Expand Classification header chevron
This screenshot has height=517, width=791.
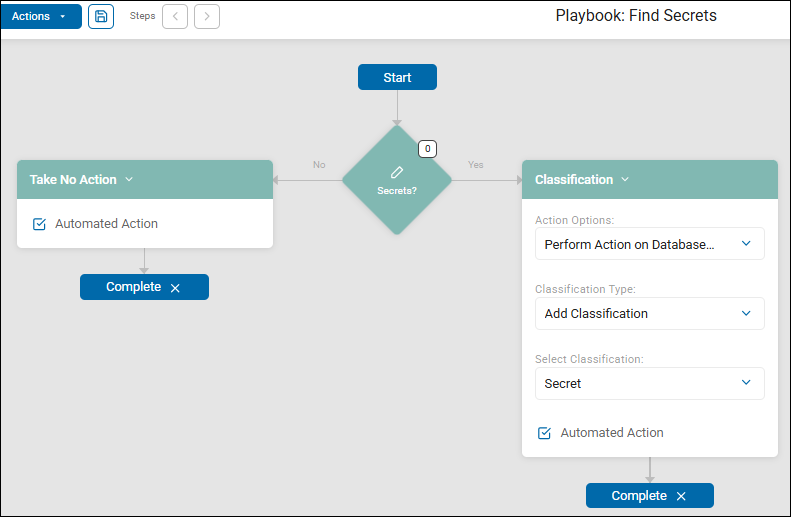click(625, 180)
